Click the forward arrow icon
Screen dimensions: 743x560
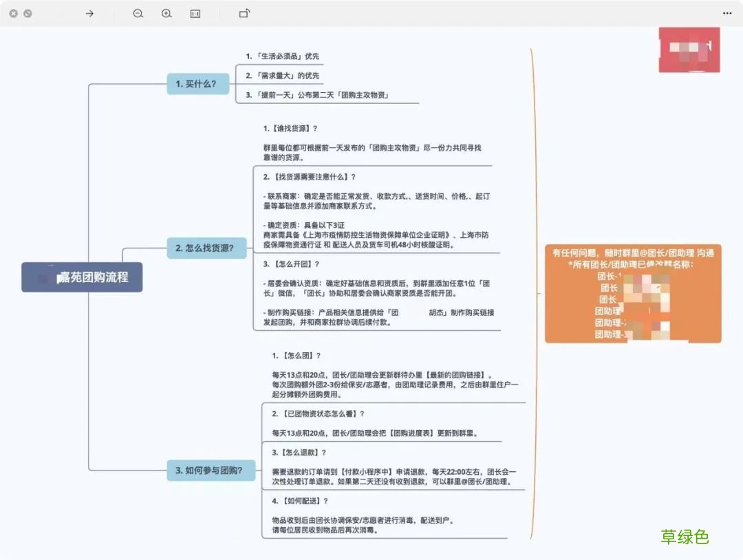(89, 13)
